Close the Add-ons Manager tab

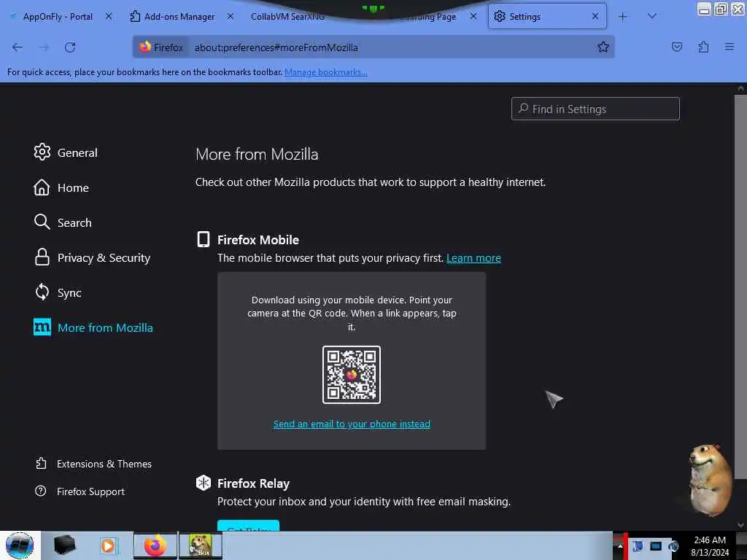coord(231,16)
